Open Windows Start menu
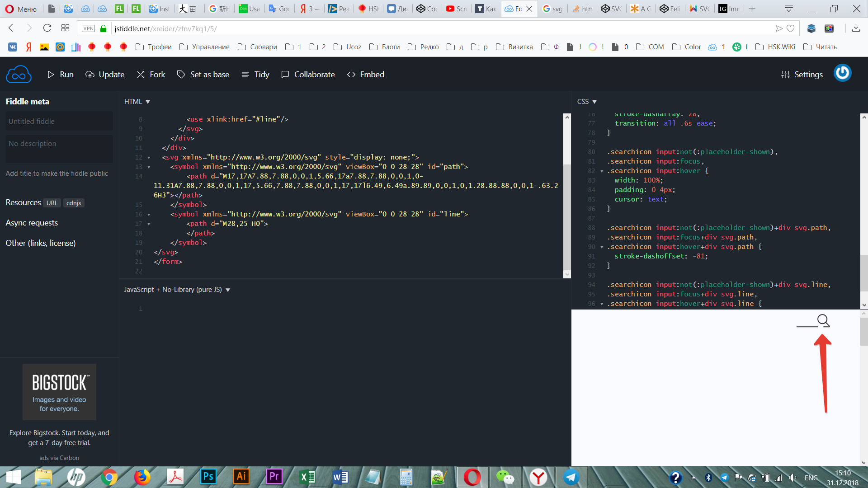 (x=14, y=477)
